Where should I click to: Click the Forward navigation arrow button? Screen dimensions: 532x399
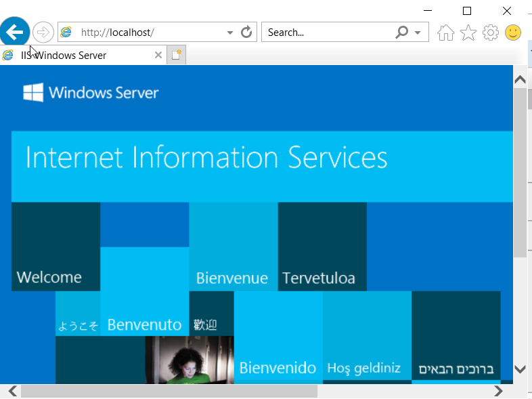[x=43, y=32]
